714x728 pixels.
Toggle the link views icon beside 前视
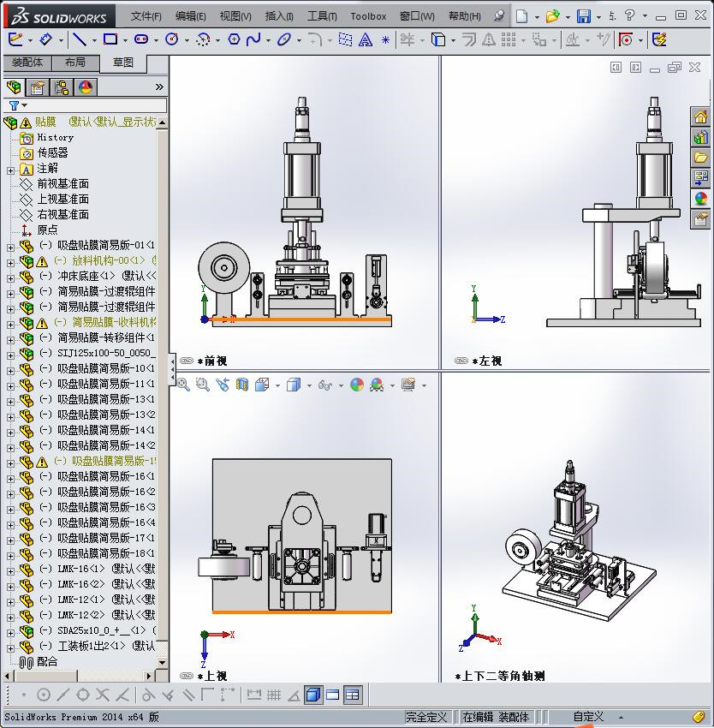pos(186,361)
